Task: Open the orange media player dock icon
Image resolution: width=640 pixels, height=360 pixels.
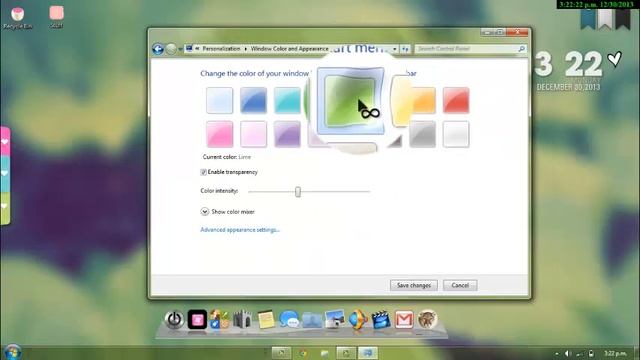Action: [x=358, y=319]
